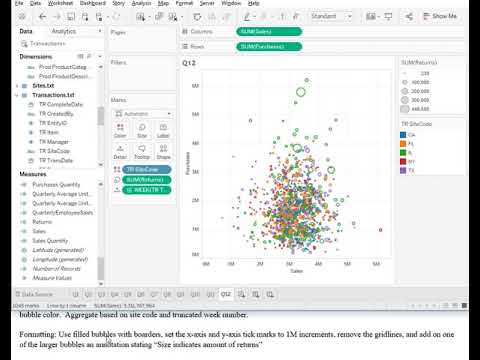The height and width of the screenshot is (360, 480).
Task: Select the Purchases Quantity measure field
Action: [x=56, y=185]
